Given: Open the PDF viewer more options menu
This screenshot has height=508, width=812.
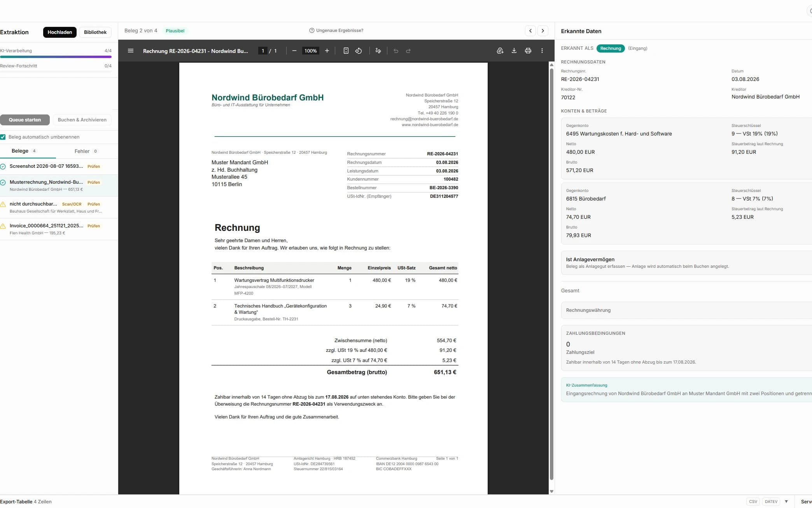Looking at the screenshot, I should 542,51.
